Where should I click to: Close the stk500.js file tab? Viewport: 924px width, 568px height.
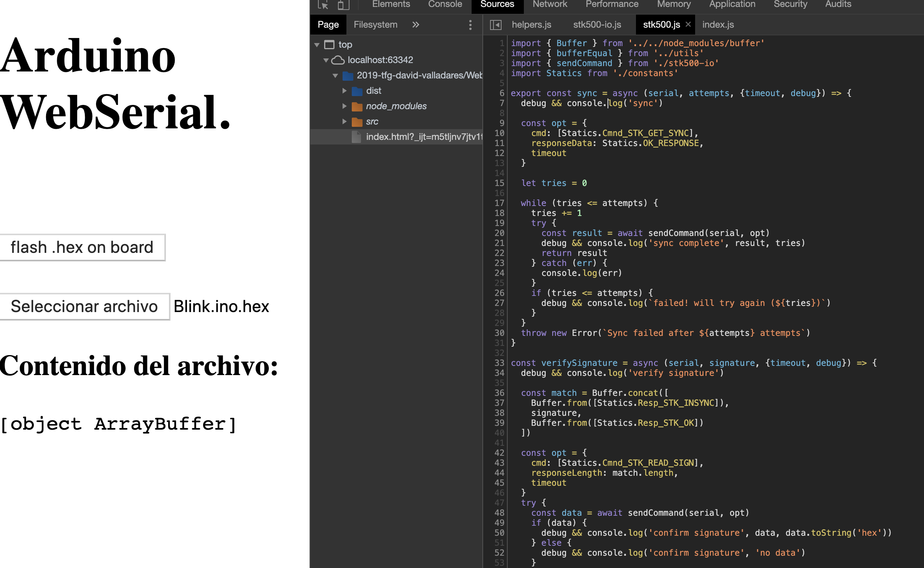point(688,24)
